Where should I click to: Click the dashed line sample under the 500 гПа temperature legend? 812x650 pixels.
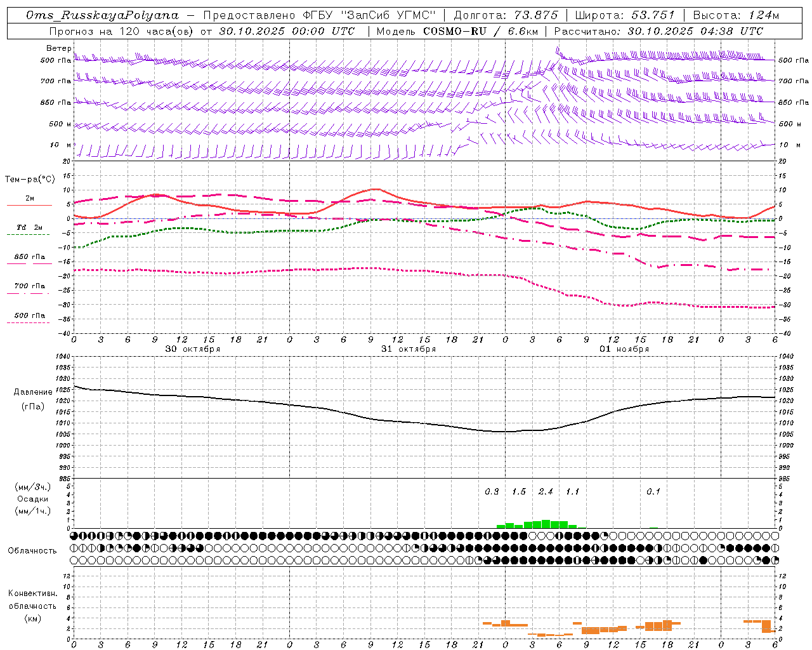(x=29, y=323)
